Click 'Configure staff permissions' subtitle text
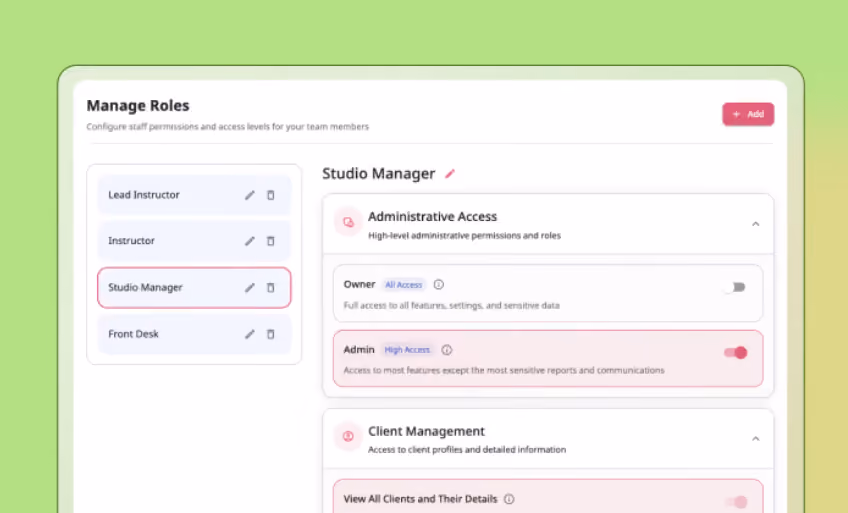The image size is (848, 513). pos(228,126)
